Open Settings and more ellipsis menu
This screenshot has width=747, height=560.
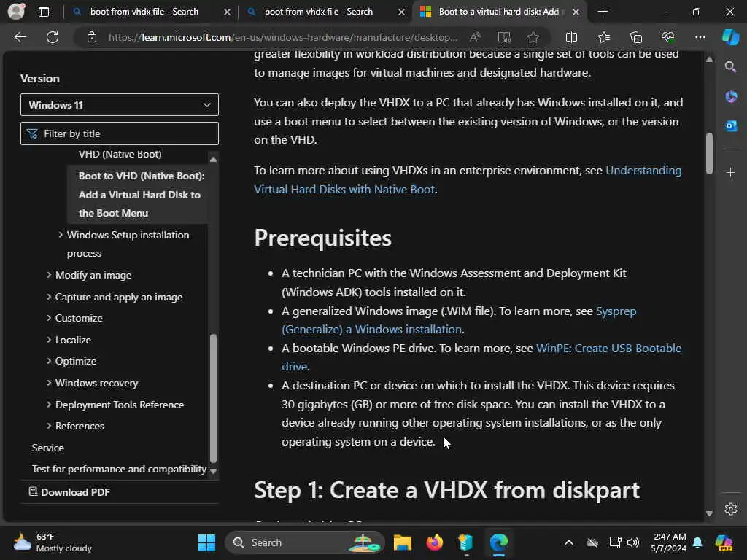pyautogui.click(x=700, y=37)
